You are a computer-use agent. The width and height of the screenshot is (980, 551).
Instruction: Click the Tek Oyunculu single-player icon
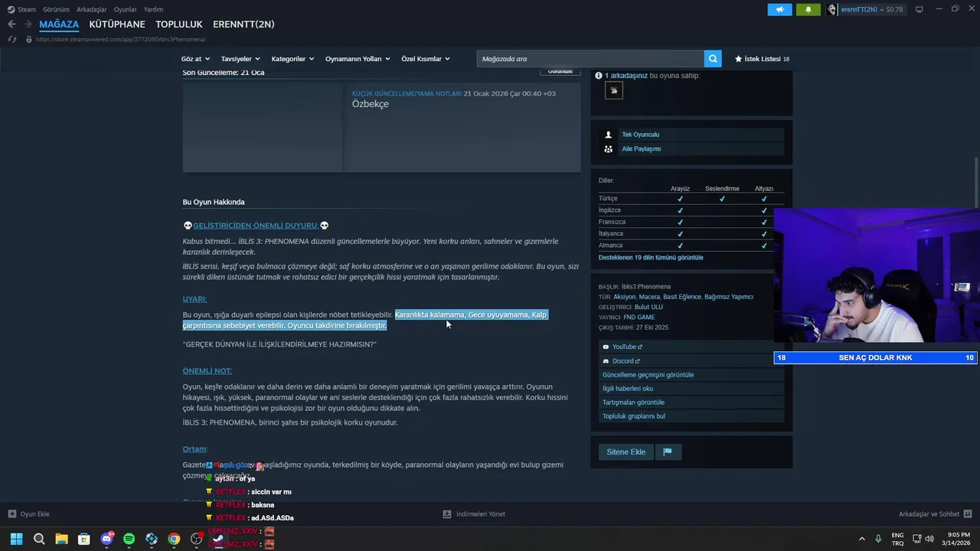click(x=609, y=135)
